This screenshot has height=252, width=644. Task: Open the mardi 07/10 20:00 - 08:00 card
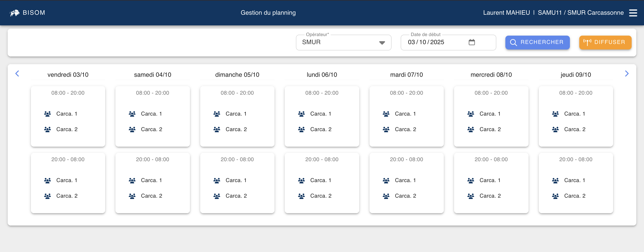[x=406, y=160]
